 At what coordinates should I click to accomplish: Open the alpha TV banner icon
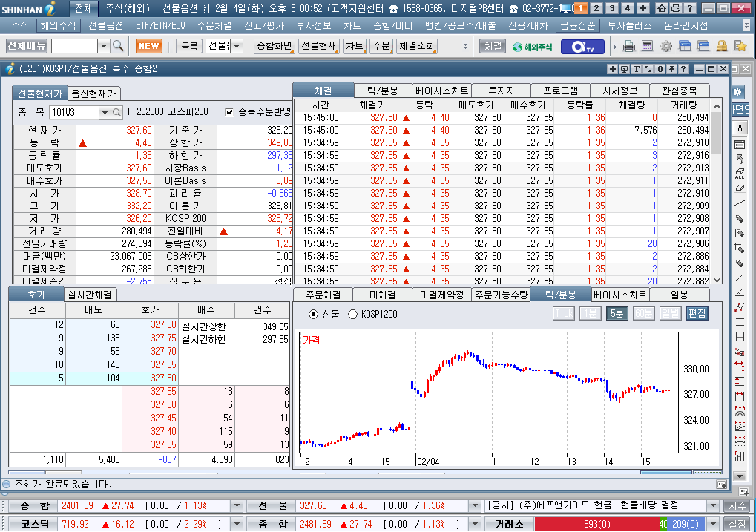pyautogui.click(x=582, y=46)
